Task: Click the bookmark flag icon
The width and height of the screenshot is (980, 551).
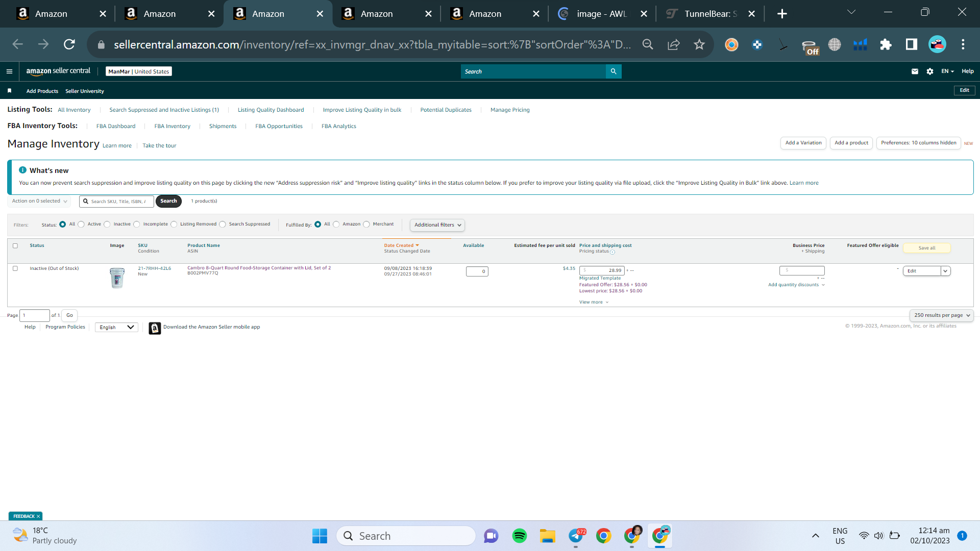Action: tap(9, 91)
